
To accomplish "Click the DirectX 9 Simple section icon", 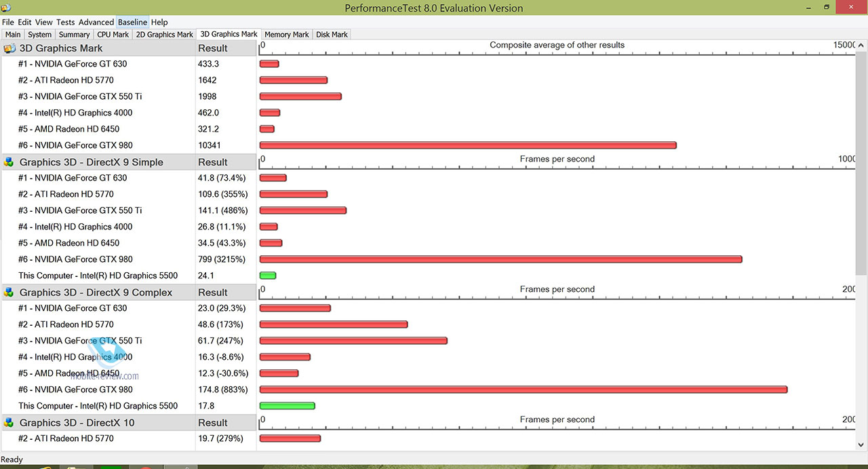I will [9, 162].
